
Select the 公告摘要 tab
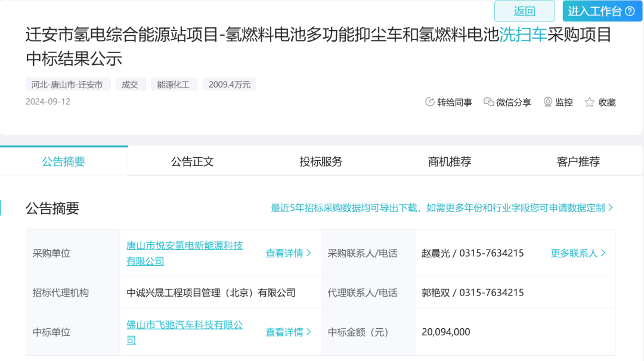[x=64, y=161]
